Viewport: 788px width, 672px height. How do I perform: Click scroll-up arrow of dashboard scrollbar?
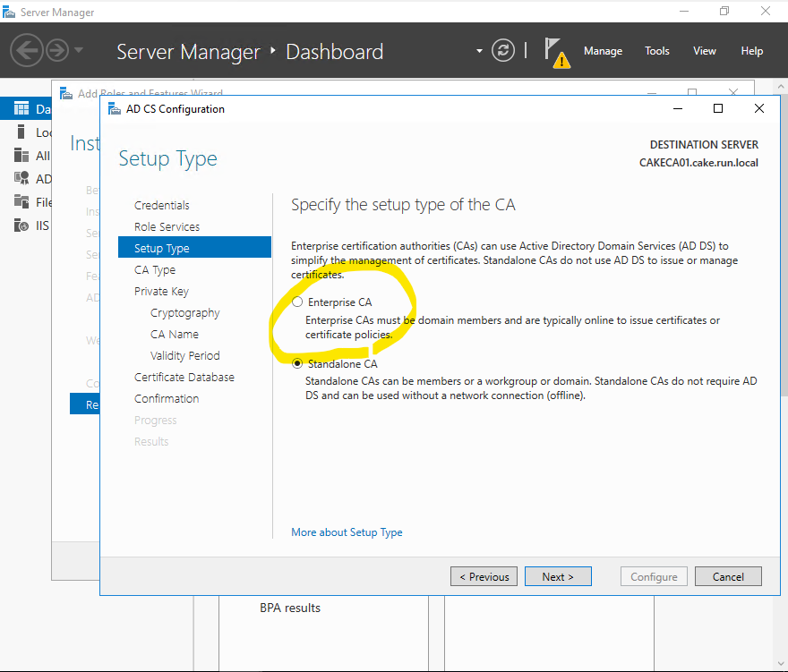coord(781,87)
